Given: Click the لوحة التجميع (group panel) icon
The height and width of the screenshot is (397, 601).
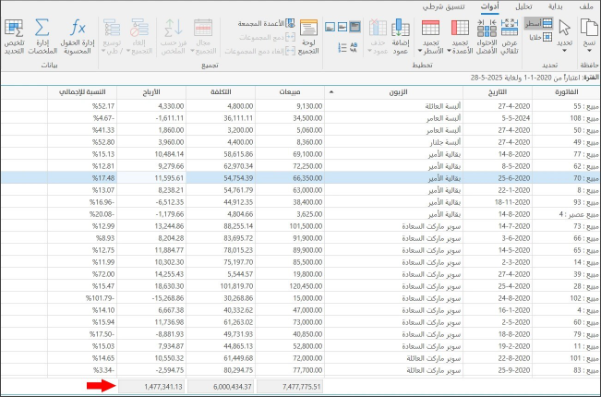Looking at the screenshot, I should pos(309,28).
